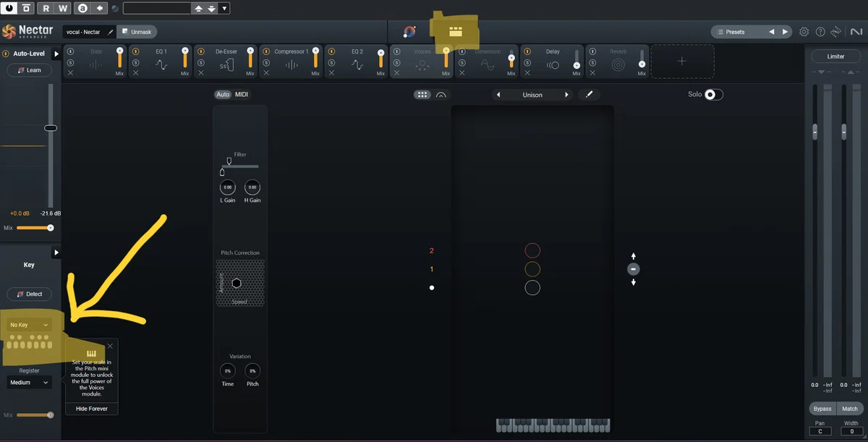Remove the Delay module
The height and width of the screenshot is (442, 868).
tap(527, 73)
